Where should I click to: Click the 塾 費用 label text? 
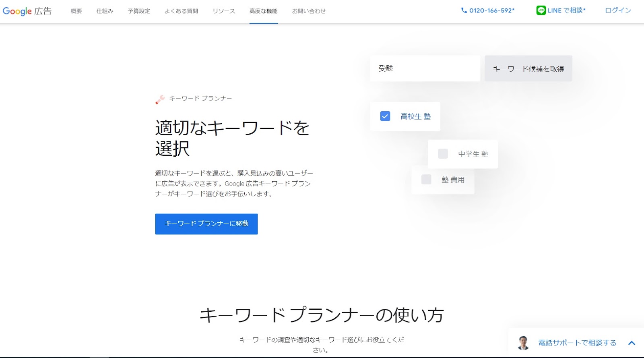pyautogui.click(x=453, y=180)
